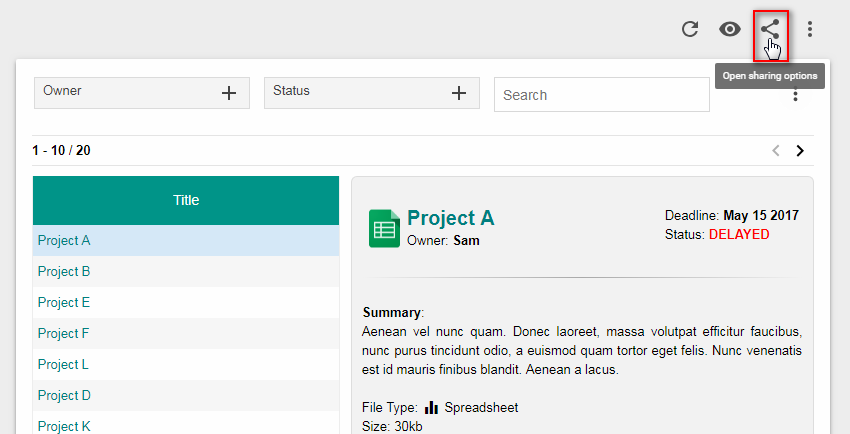Select Project E in the list
The image size is (850, 434).
(x=186, y=302)
